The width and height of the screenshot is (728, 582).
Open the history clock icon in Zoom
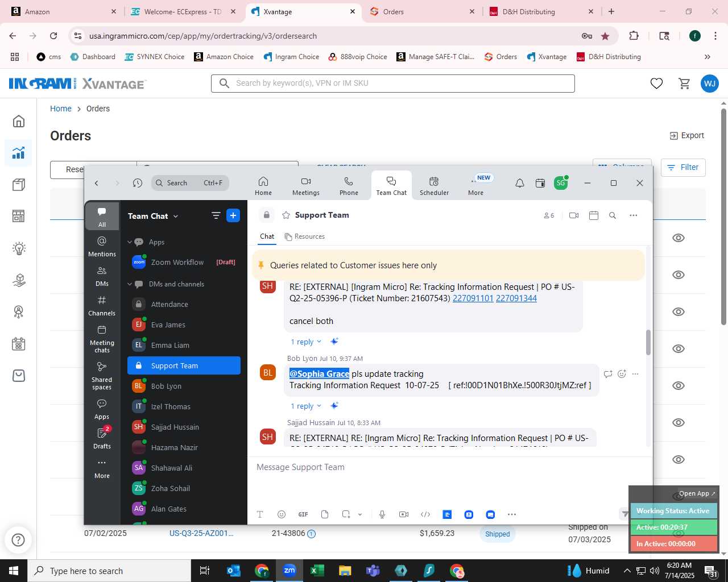(x=138, y=183)
